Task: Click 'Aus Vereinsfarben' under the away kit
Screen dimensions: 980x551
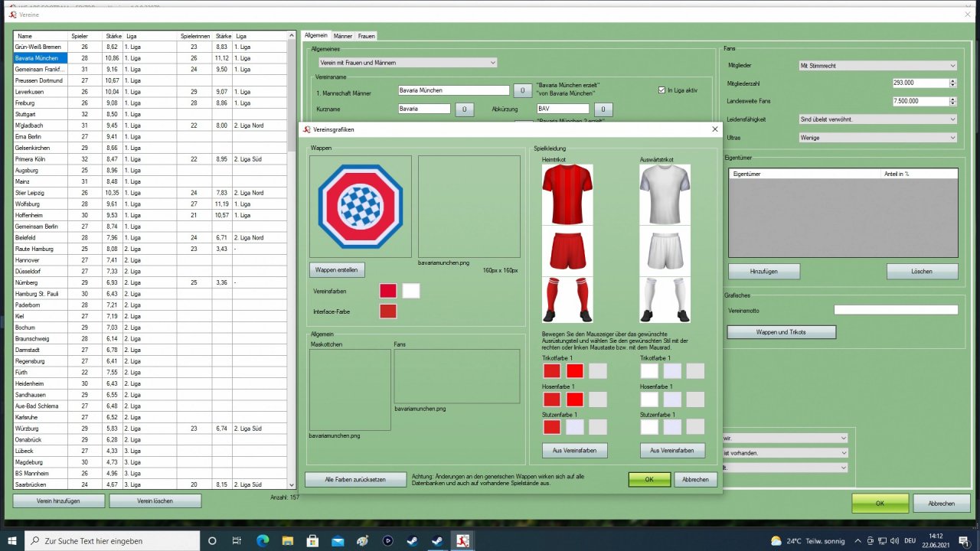Action: coord(672,450)
